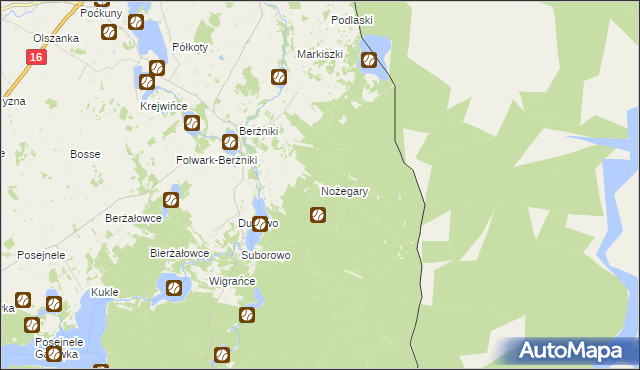The height and width of the screenshot is (370, 640).
Task: Click the Olszanka village label
Action: pyautogui.click(x=56, y=38)
